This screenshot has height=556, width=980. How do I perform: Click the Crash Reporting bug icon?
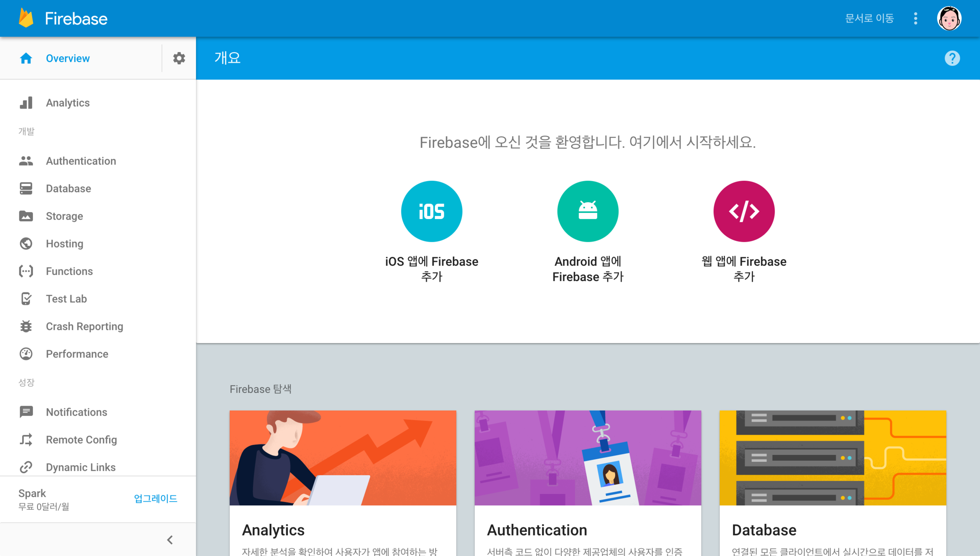coord(26,326)
